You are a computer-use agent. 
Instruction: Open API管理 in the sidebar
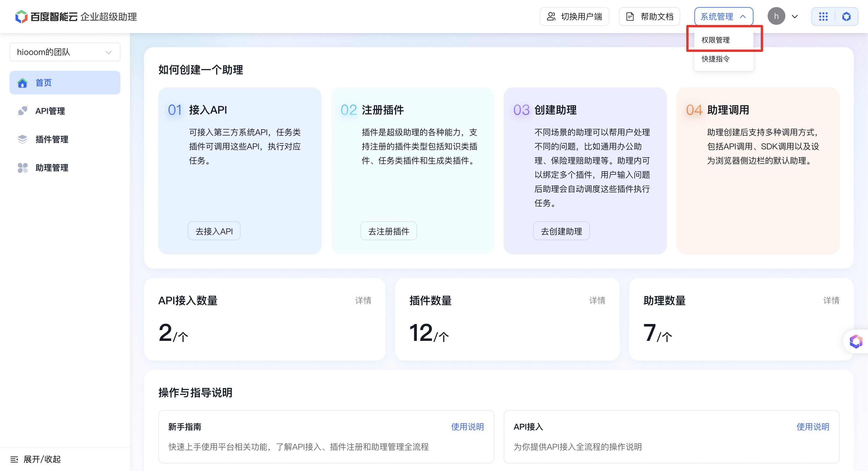[x=65, y=111]
